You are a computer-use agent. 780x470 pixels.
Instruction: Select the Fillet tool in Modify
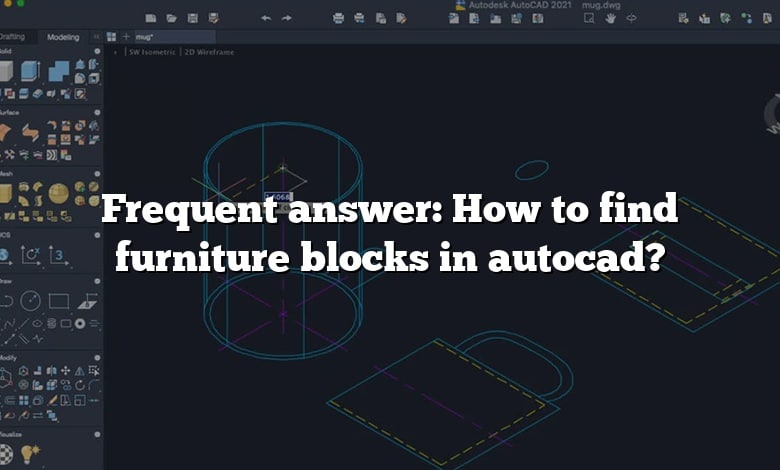coord(94,385)
